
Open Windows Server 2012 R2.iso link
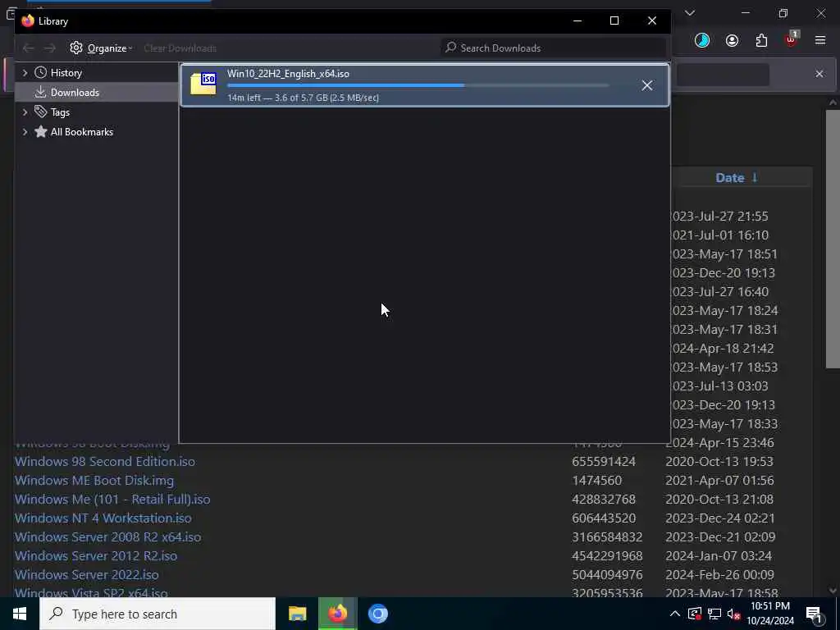pyautogui.click(x=96, y=556)
